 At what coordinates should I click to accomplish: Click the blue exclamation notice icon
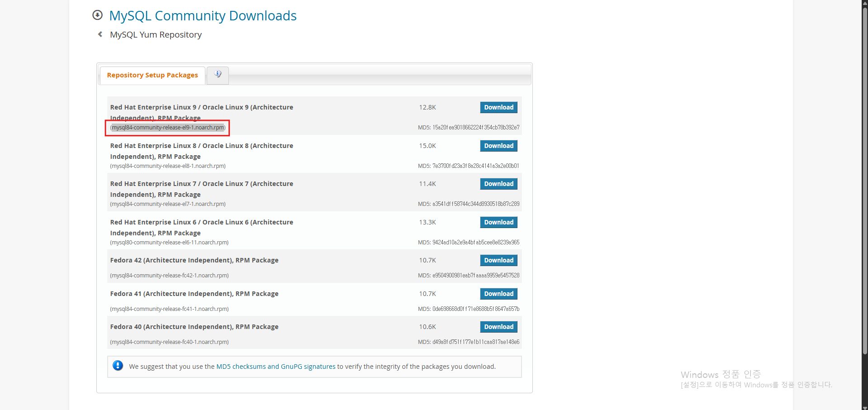pos(118,366)
